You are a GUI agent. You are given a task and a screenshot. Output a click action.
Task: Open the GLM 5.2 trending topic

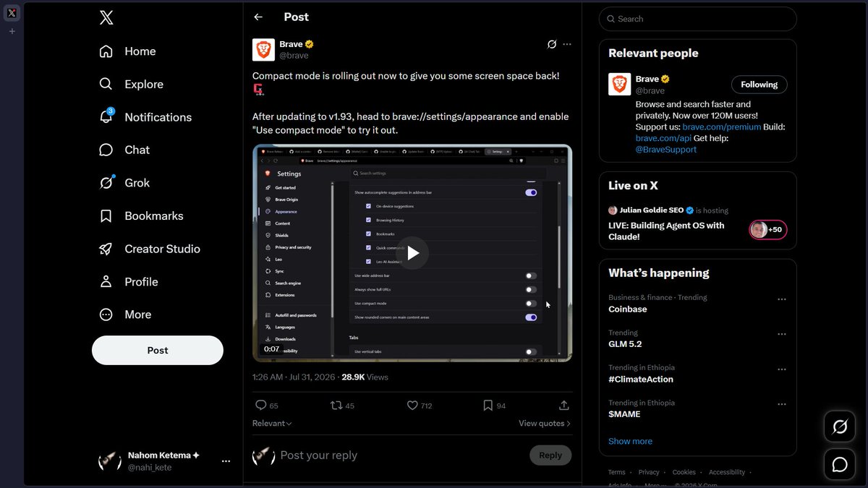coord(625,344)
